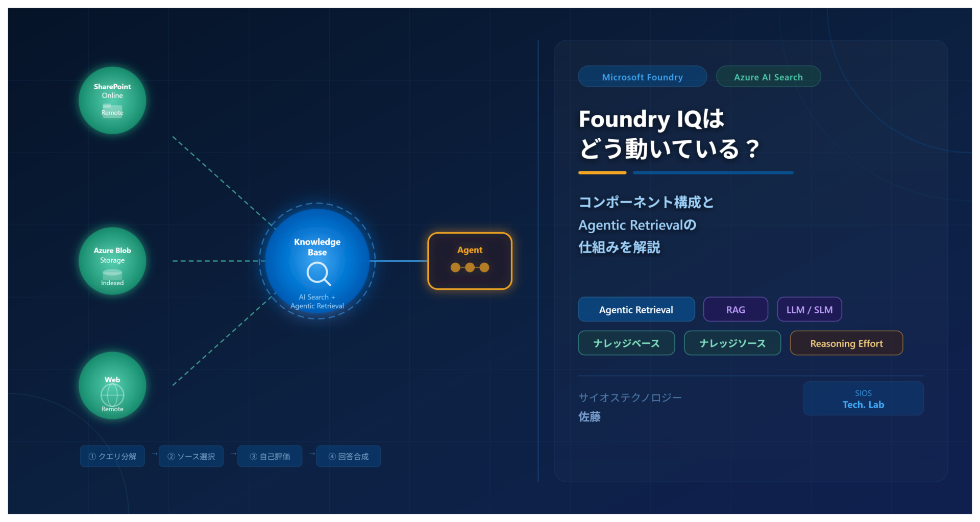Click the 'Knowledge Base' label text
The image size is (980, 522).
click(x=317, y=247)
